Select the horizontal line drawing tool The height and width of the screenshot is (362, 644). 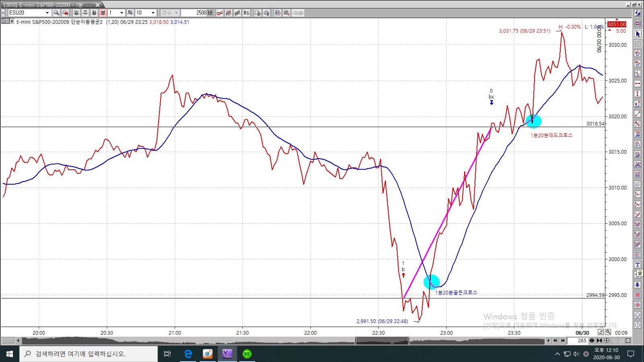click(x=638, y=84)
